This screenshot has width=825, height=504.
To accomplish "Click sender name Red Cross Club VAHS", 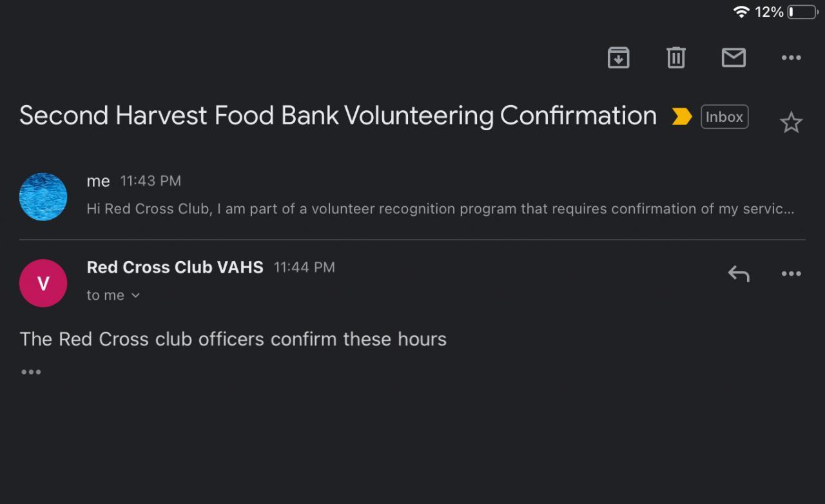I will click(175, 267).
